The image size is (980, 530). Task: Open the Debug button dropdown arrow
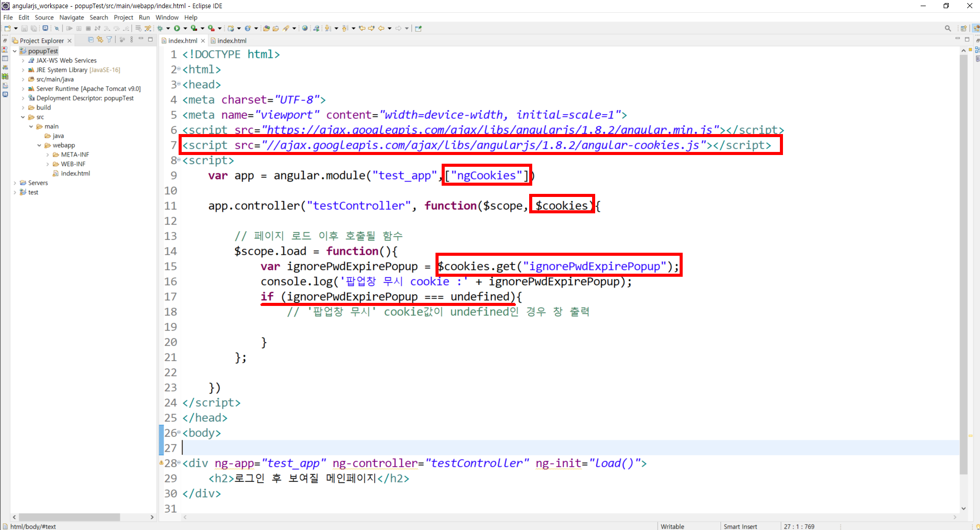(168, 28)
